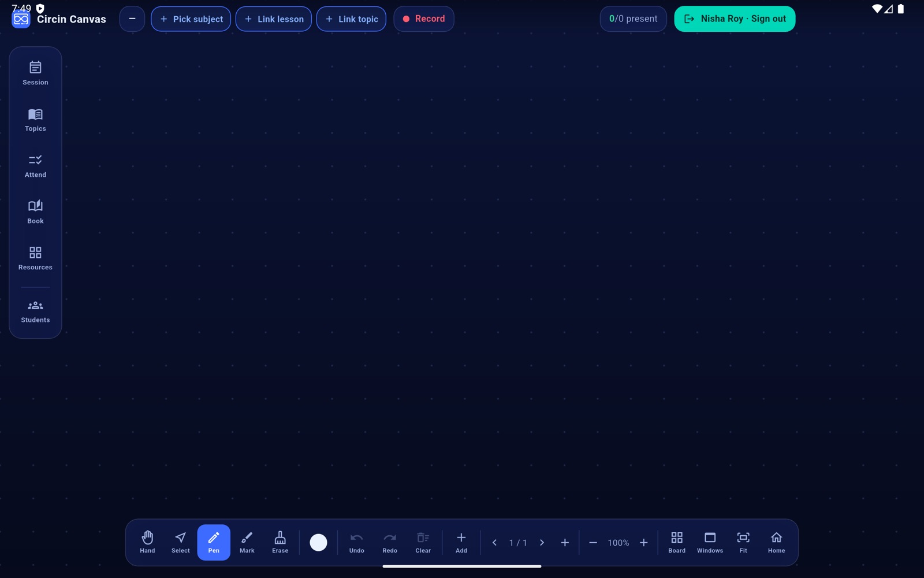Fit the canvas to screen
The height and width of the screenshot is (578, 924).
(743, 542)
